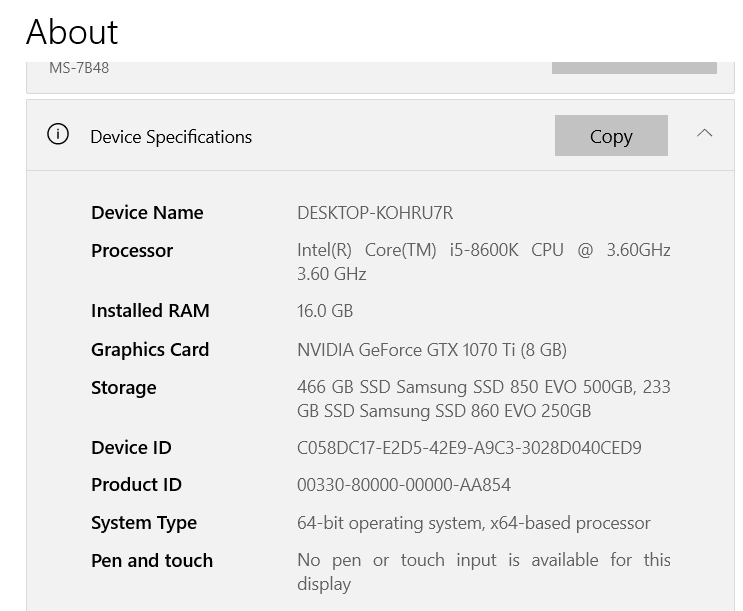The image size is (743, 611).
Task: Click the System Type label
Action: 144,523
